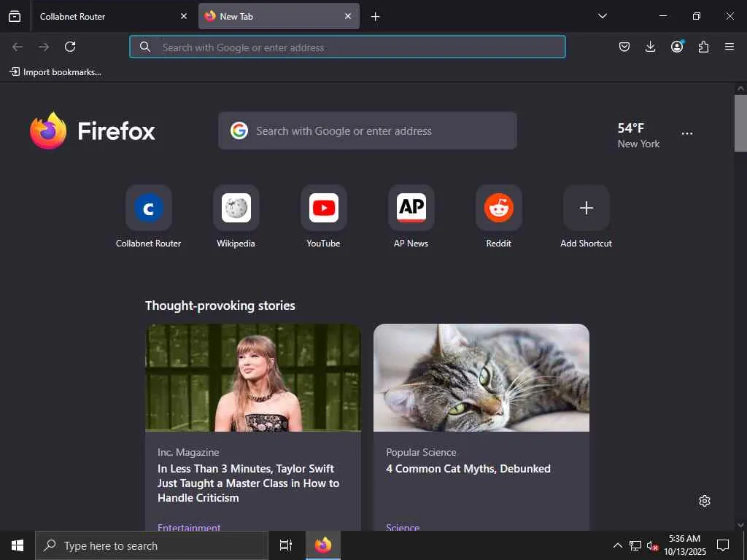
Task: Open the YouTube shortcut
Action: tap(323, 217)
